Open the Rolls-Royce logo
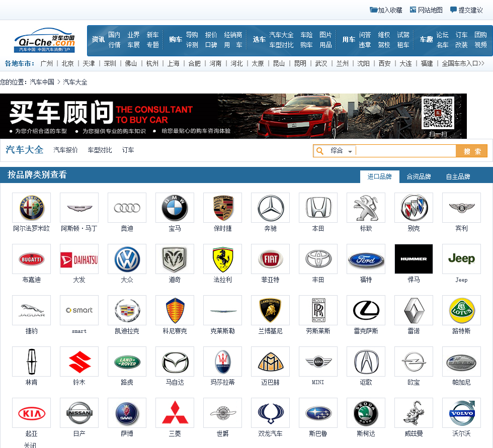 [318, 310]
